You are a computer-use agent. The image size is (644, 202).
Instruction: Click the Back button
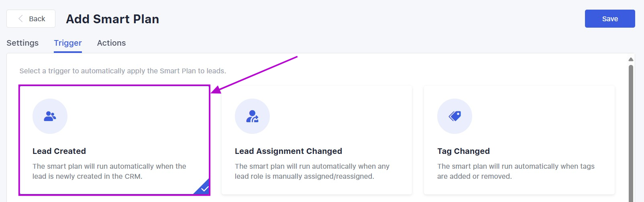[31, 19]
